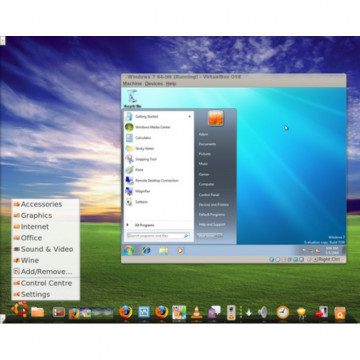Image resolution: width=360 pixels, height=360 pixels.
Task: Open Control Panel from the Start menu
Action: 209,194
